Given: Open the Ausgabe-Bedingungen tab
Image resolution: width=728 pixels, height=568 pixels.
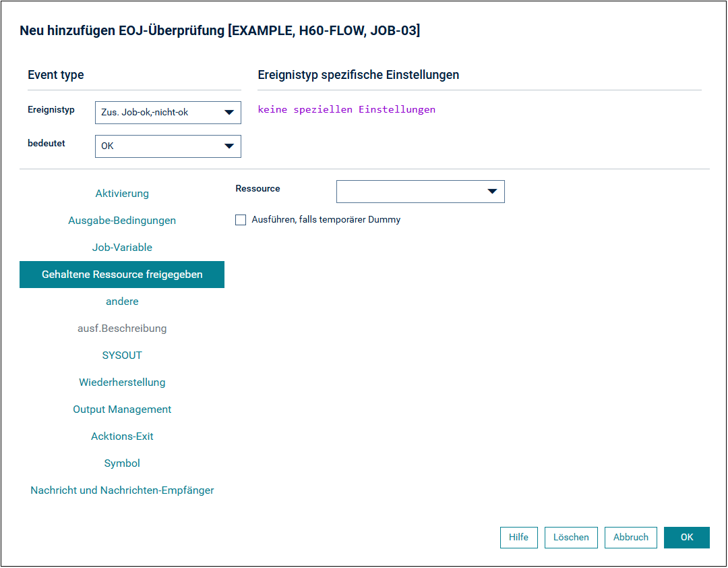Looking at the screenshot, I should (x=122, y=221).
